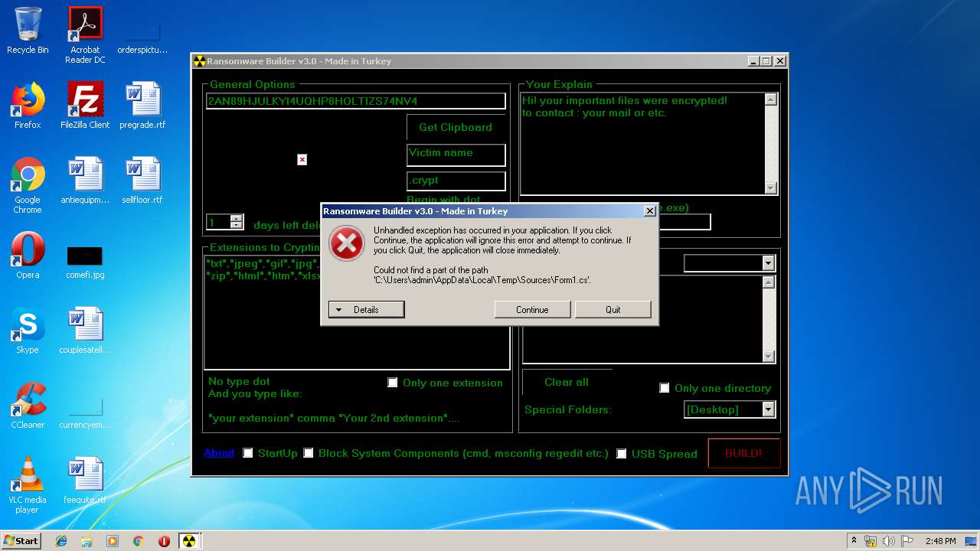Click the taskbar clock showing 2:48 PM
Viewport: 980px width, 551px height.
pos(940,541)
